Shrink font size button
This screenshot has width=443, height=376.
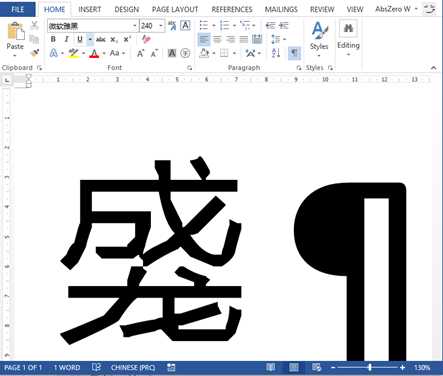(x=154, y=53)
